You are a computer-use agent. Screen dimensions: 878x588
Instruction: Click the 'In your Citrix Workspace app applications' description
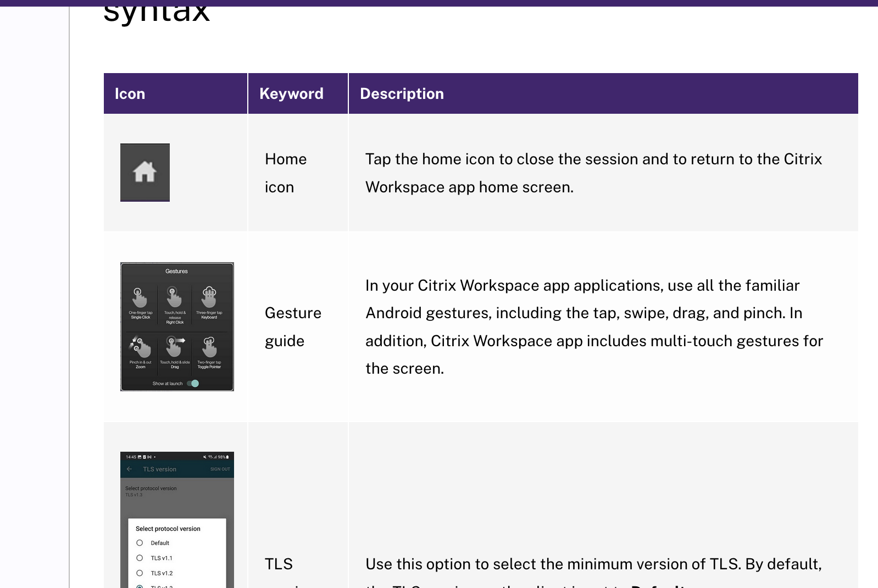click(594, 326)
